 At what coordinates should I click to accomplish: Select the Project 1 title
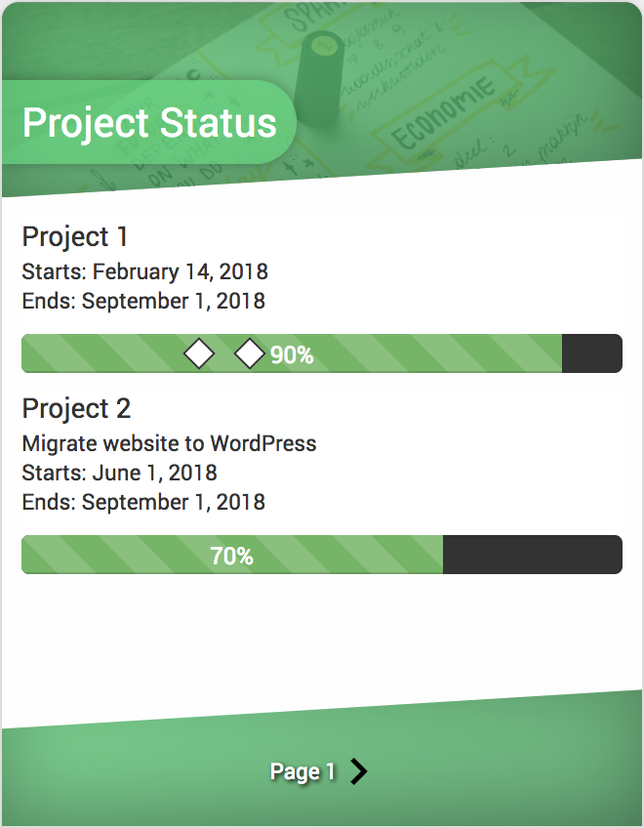point(75,236)
